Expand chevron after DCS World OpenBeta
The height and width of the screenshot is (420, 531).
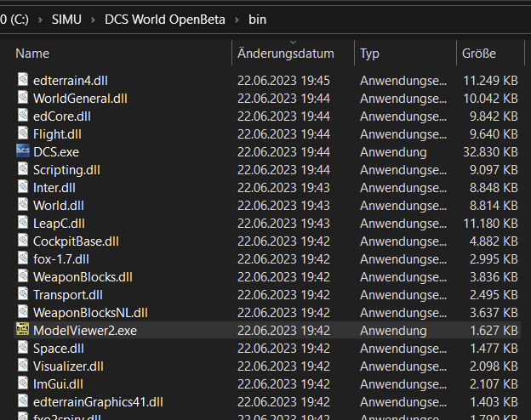pyautogui.click(x=237, y=20)
